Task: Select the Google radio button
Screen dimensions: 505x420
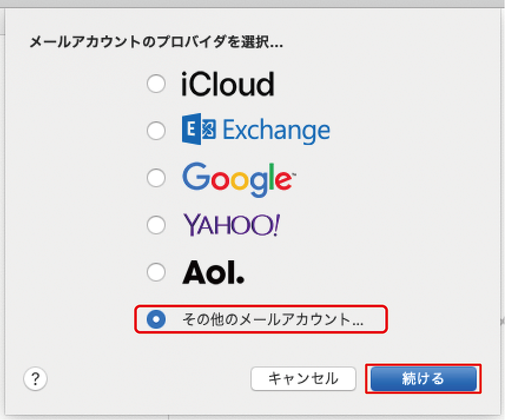Action: (x=156, y=178)
